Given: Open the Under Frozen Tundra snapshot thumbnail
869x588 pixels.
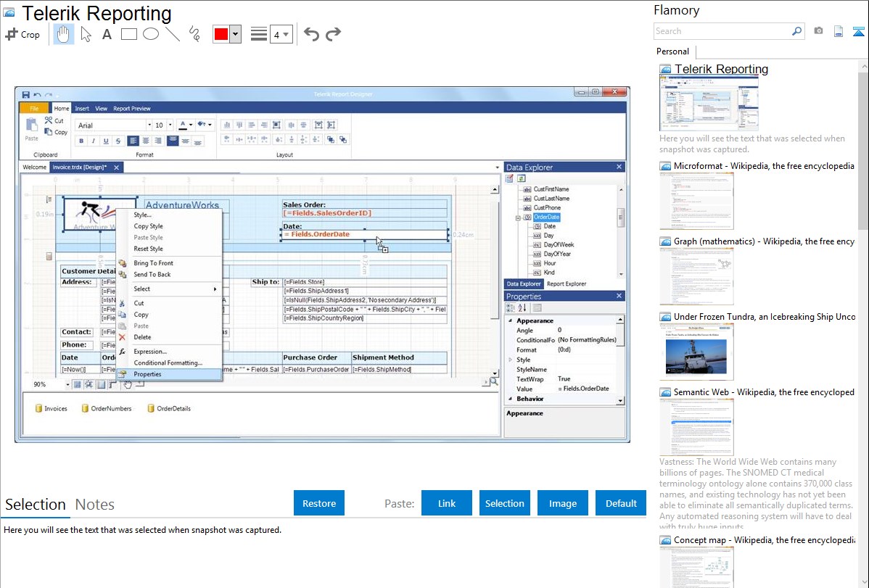Looking at the screenshot, I should click(x=696, y=352).
